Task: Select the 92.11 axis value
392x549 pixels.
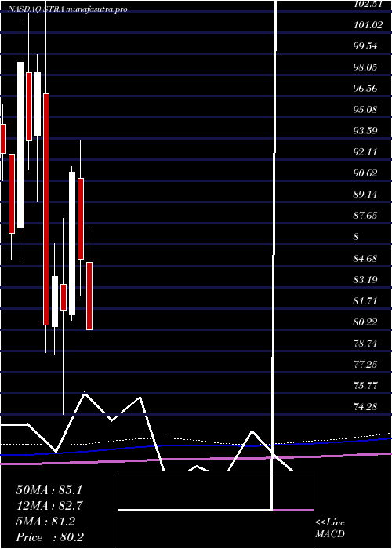Action: click(x=366, y=152)
